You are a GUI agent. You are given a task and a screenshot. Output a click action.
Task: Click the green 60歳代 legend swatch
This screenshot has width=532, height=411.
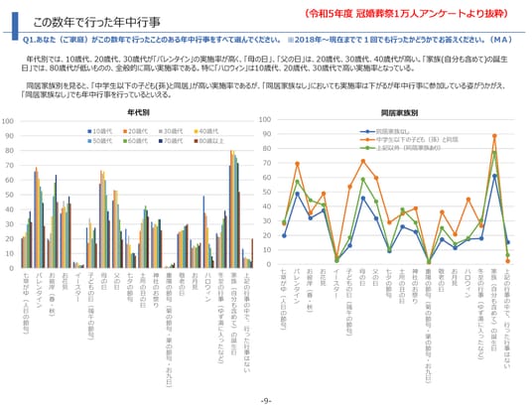tap(125, 141)
